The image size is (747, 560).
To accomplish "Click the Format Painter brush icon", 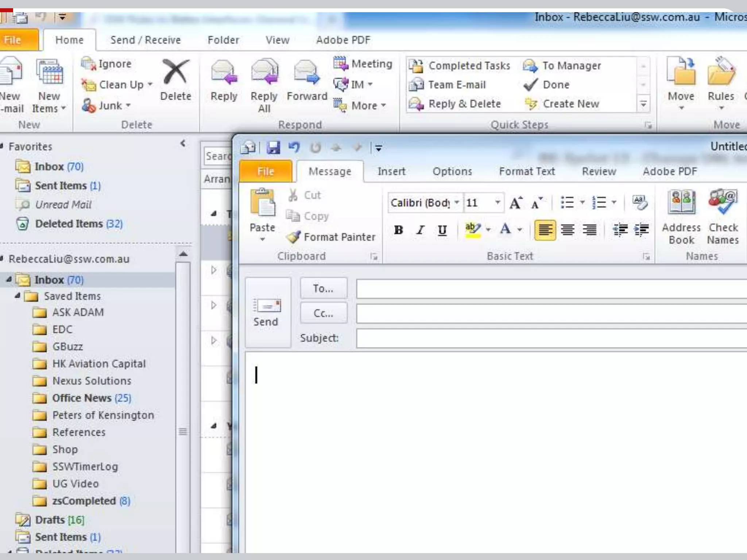I will (293, 237).
